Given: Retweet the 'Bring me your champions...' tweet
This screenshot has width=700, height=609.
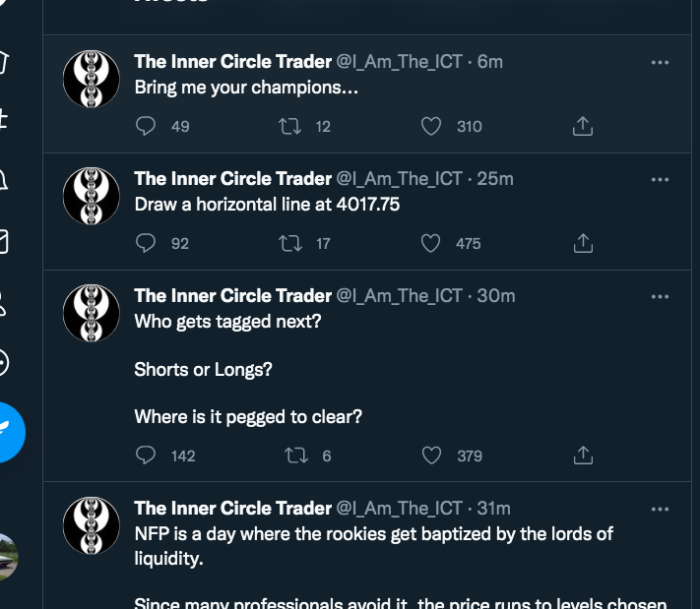Looking at the screenshot, I should 289,126.
